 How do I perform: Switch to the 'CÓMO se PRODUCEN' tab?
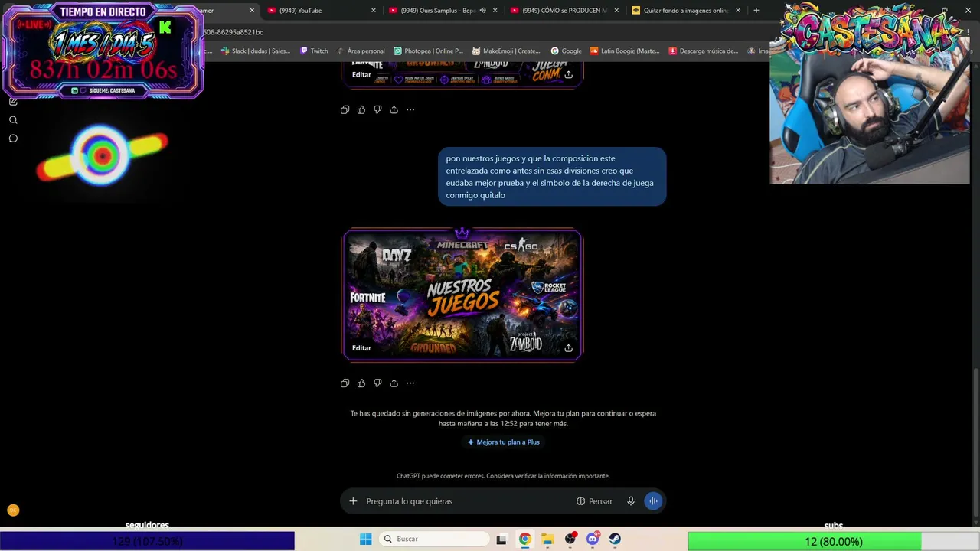(x=563, y=10)
